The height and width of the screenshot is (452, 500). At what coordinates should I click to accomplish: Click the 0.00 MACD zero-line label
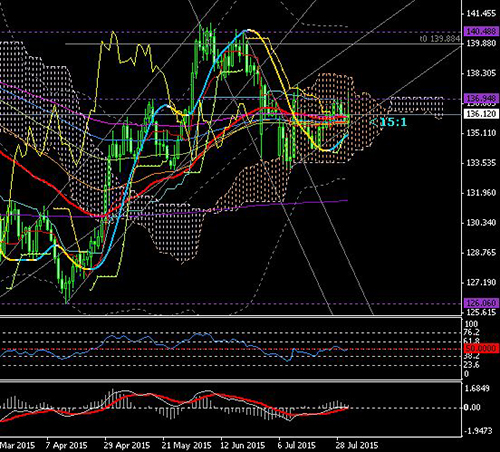coord(473,407)
